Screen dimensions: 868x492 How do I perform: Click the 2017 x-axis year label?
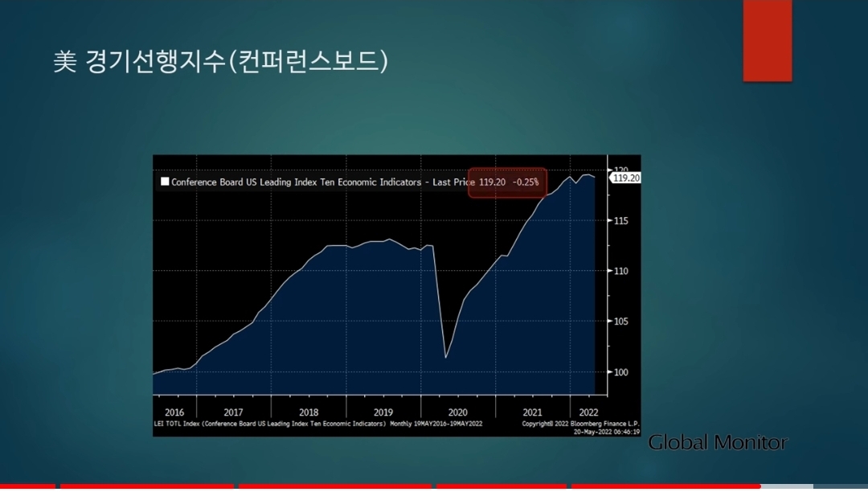(233, 412)
